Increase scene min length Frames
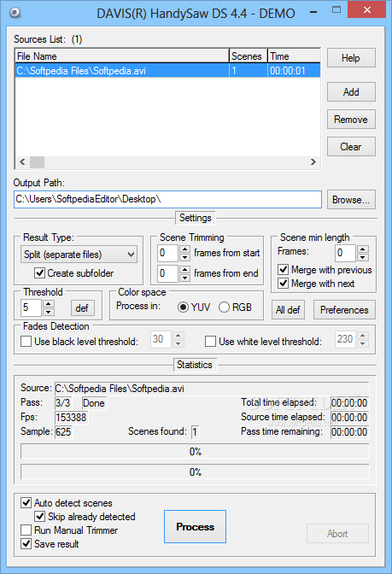This screenshot has width=392, height=574. pos(362,249)
